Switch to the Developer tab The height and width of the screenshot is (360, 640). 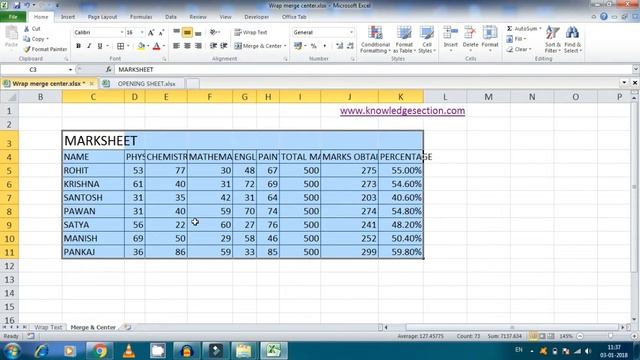[257, 17]
